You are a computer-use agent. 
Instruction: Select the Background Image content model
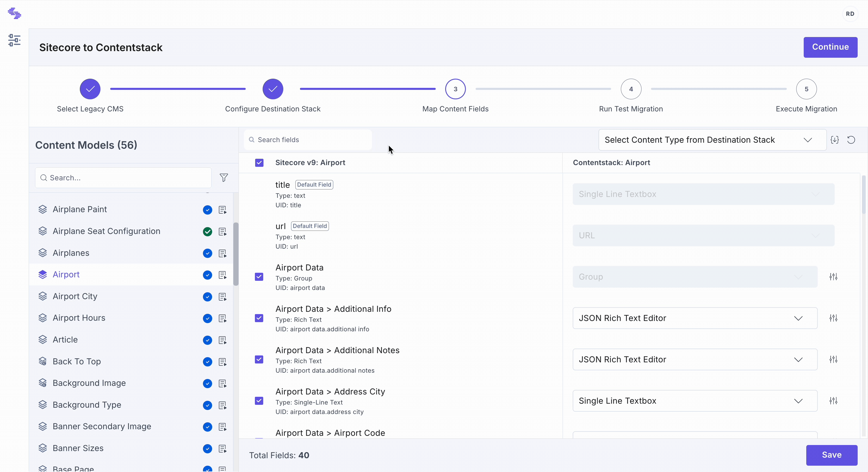pos(131,383)
